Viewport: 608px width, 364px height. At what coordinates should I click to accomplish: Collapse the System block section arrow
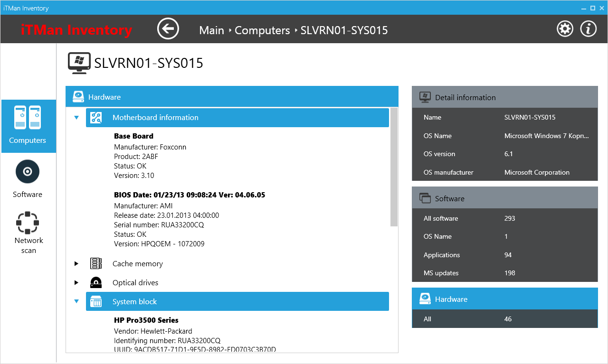coord(76,301)
